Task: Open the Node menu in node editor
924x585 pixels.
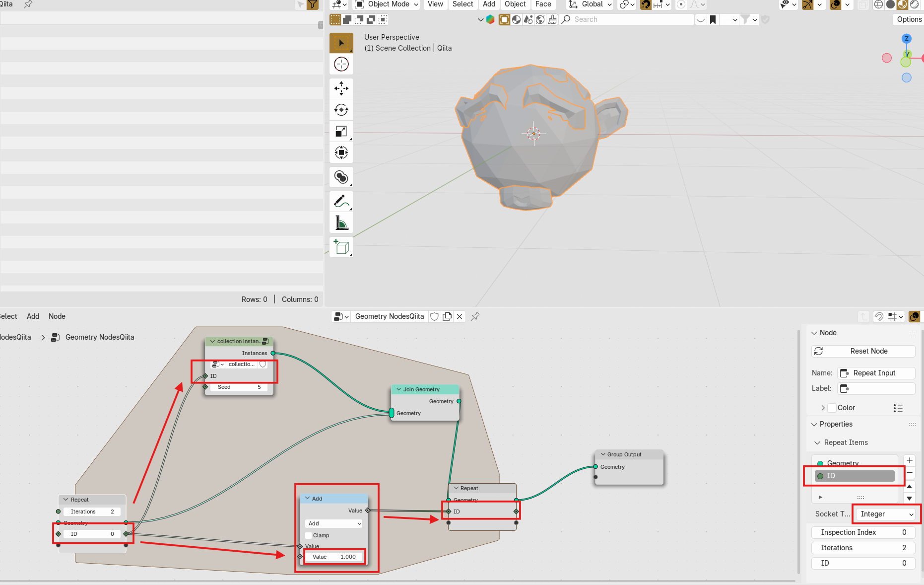Action: pos(57,316)
